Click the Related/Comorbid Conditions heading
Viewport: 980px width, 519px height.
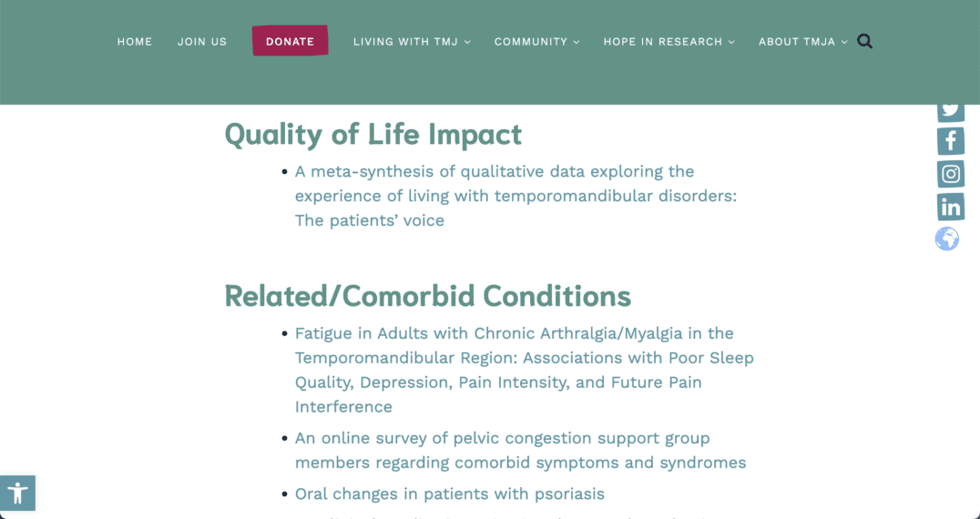coord(427,296)
